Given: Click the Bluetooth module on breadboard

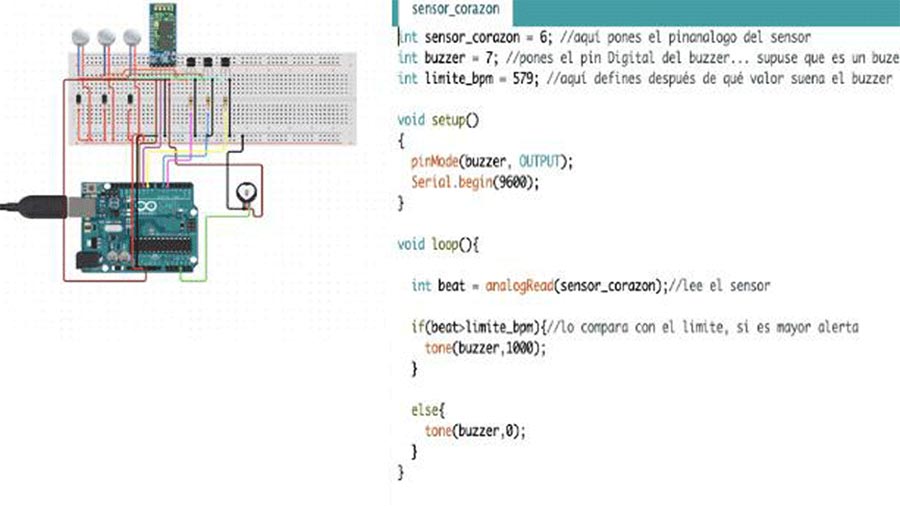Looking at the screenshot, I should pos(162,34).
